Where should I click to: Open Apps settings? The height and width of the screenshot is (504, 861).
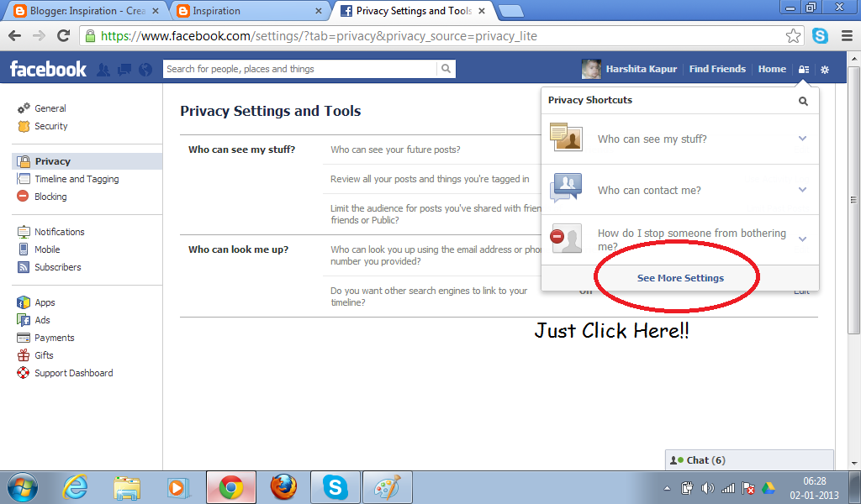[45, 302]
